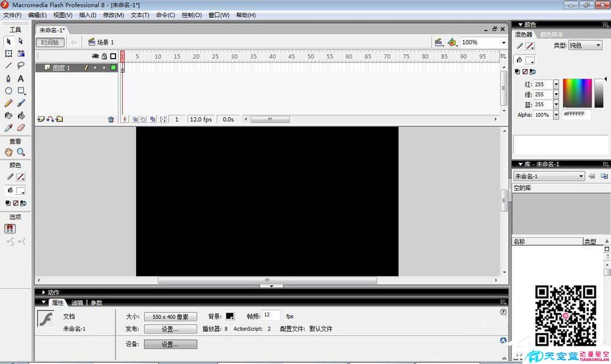Viewport: 611px width, 364px height.
Task: Collapse the 颜色 panel
Action: click(x=520, y=24)
